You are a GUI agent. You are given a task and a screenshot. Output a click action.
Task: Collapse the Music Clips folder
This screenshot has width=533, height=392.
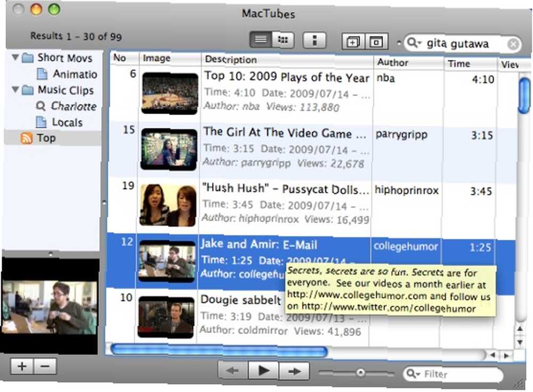(x=15, y=89)
